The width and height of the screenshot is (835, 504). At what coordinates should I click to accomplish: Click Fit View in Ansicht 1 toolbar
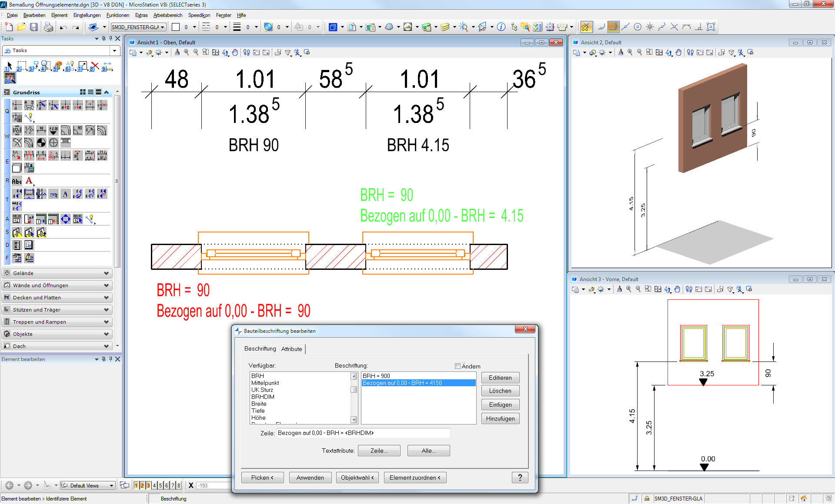click(216, 52)
